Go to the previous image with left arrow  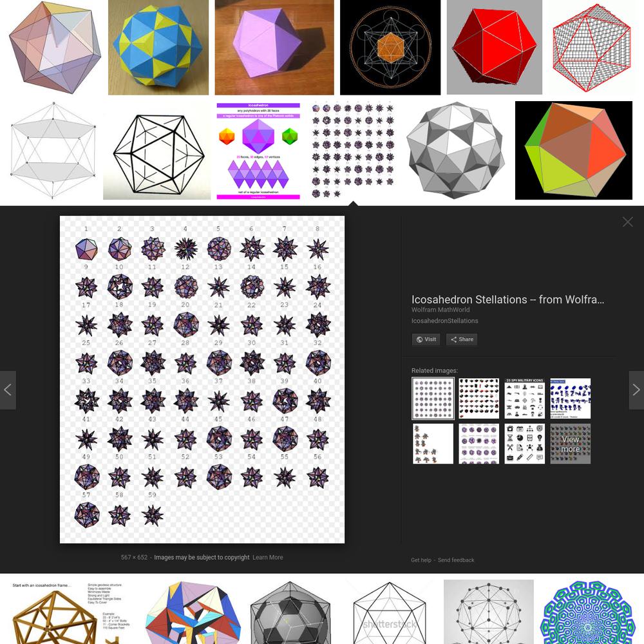(x=8, y=390)
